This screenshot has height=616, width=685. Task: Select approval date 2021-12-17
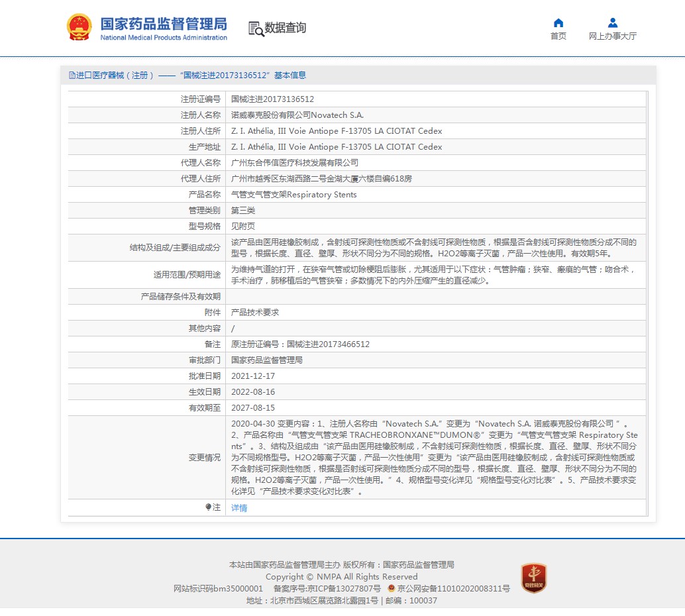click(253, 376)
